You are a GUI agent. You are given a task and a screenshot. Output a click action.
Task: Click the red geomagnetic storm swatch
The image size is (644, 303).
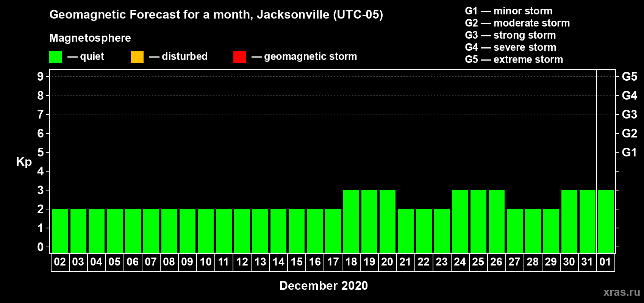coord(239,57)
